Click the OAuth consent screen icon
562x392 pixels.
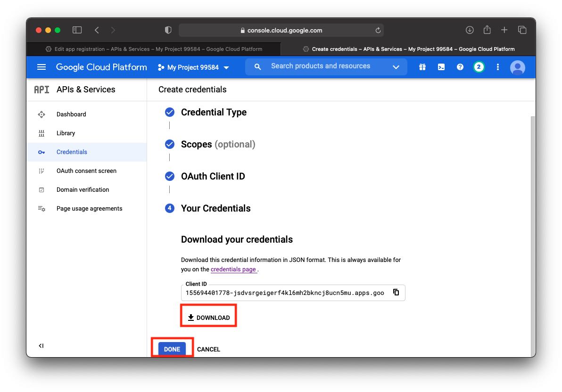point(41,171)
